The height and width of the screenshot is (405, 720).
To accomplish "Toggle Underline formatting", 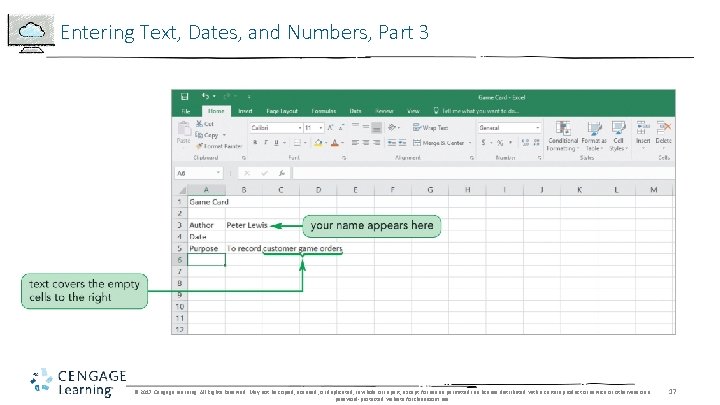I will tap(276, 143).
